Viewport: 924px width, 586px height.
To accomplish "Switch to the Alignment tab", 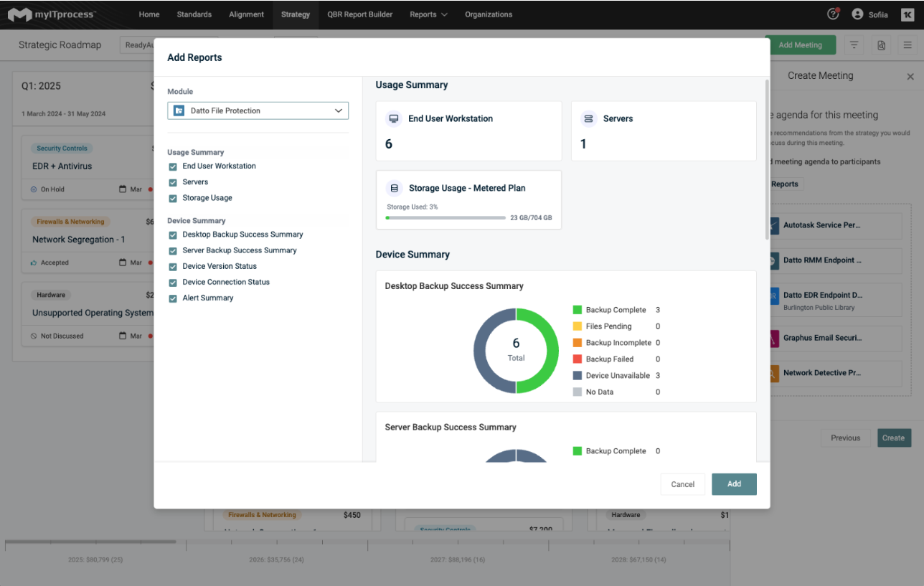I will tap(246, 14).
